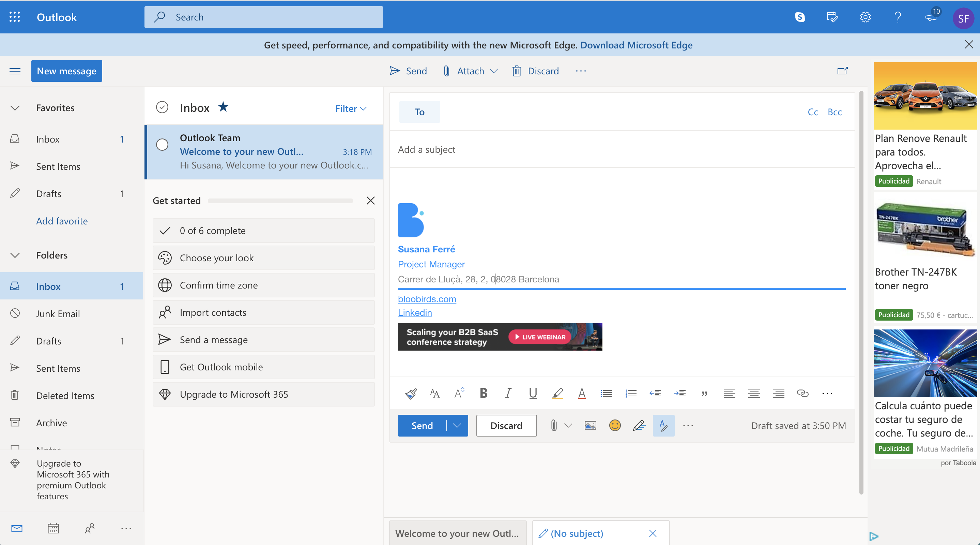The width and height of the screenshot is (980, 545).
Task: Expand the bottom attach paperclip dropdown arrow
Action: [568, 425]
